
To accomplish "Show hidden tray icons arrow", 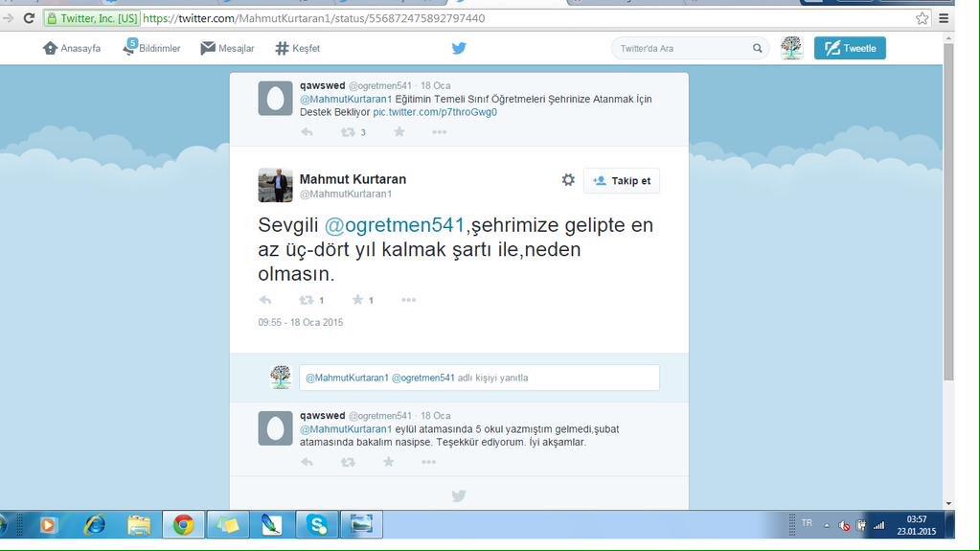I will 827,525.
